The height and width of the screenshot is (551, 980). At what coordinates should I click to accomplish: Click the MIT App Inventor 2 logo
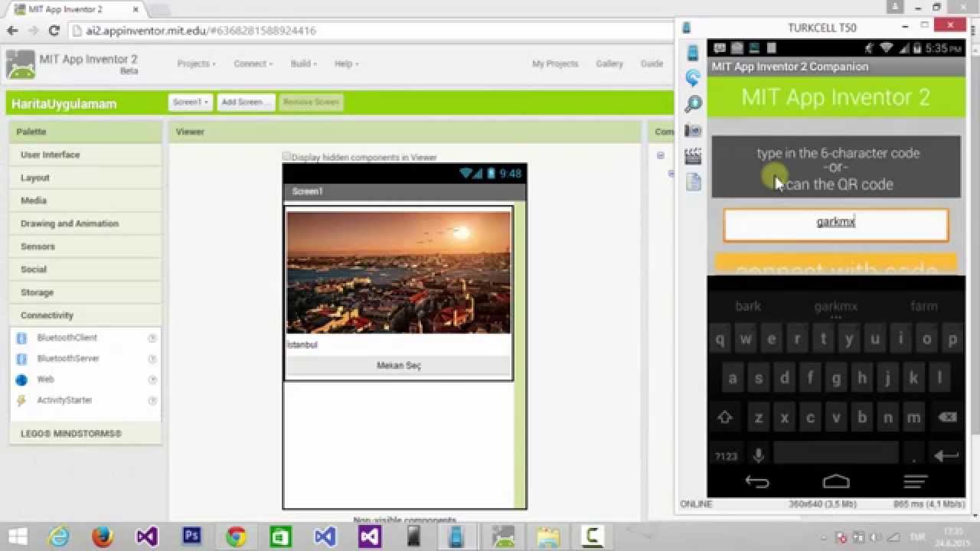[21, 64]
